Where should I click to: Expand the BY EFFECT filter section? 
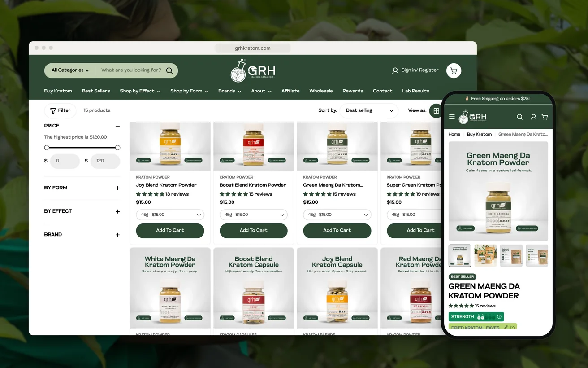(117, 211)
